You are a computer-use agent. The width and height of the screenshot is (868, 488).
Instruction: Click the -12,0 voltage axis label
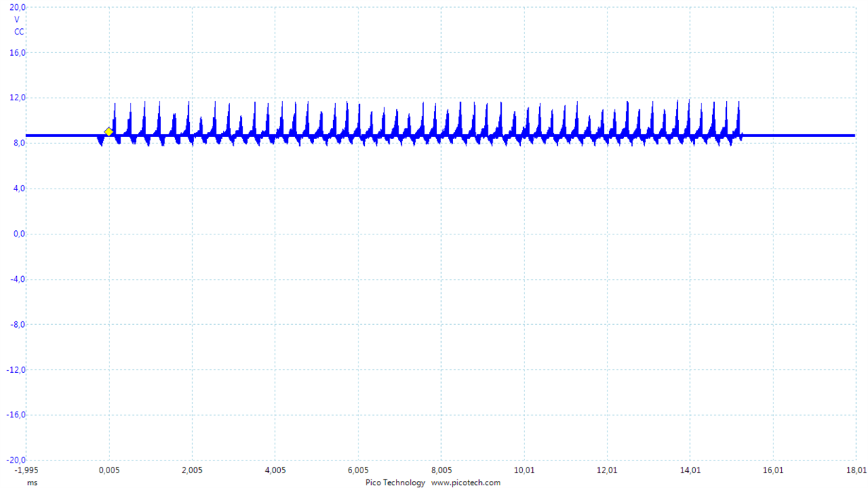16,369
